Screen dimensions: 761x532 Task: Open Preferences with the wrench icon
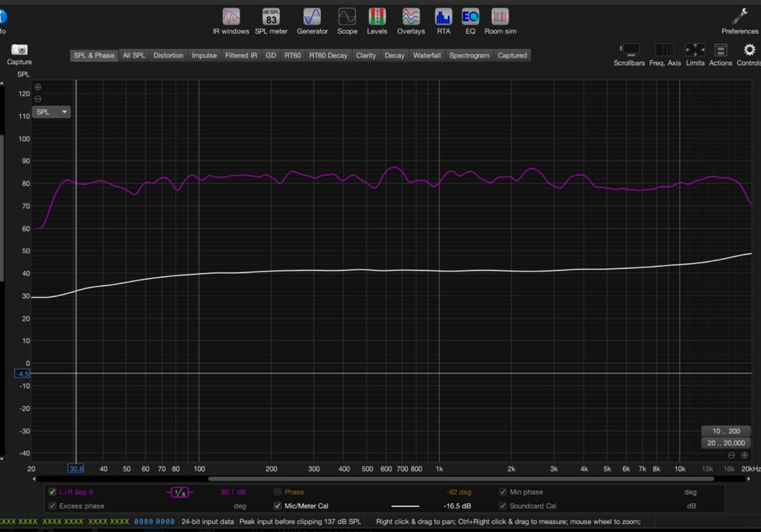(740, 21)
